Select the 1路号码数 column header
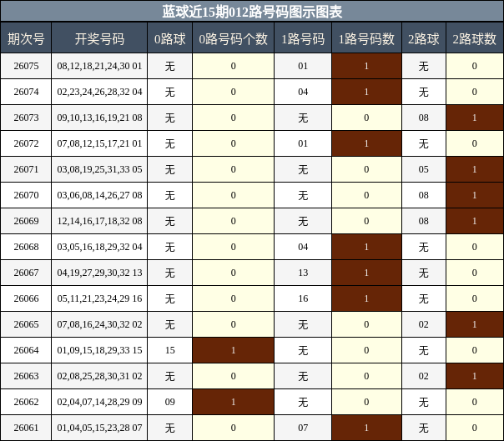The width and height of the screenshot is (504, 441). pos(366,39)
